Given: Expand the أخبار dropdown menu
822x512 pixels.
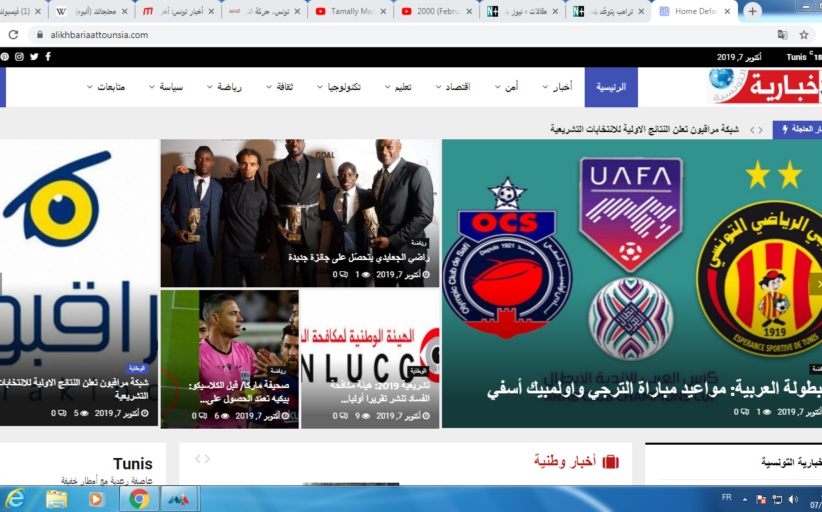Looking at the screenshot, I should 558,88.
